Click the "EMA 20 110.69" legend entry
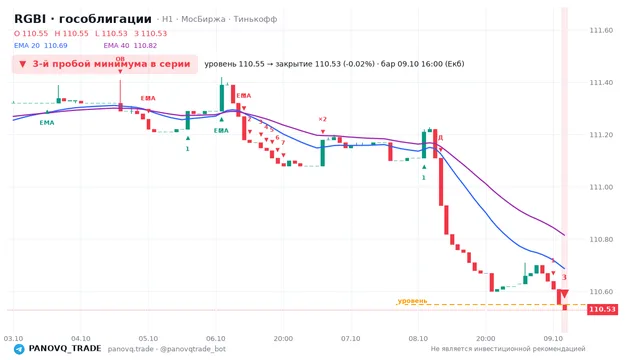640x360 pixels. coord(41,45)
